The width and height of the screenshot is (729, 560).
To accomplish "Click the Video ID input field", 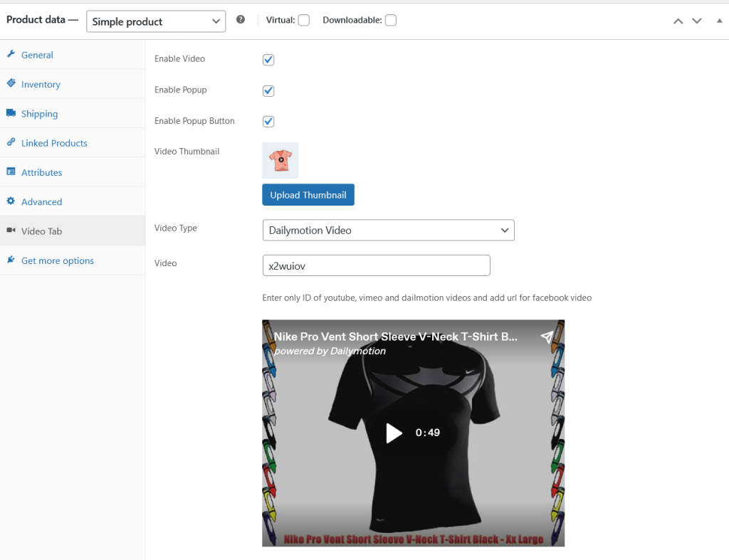I will point(376,265).
